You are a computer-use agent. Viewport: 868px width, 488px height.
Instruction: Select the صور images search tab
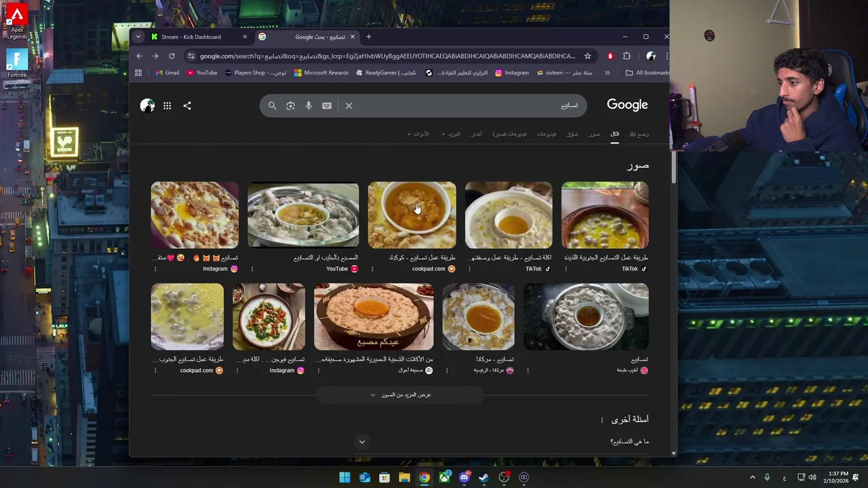[594, 134]
